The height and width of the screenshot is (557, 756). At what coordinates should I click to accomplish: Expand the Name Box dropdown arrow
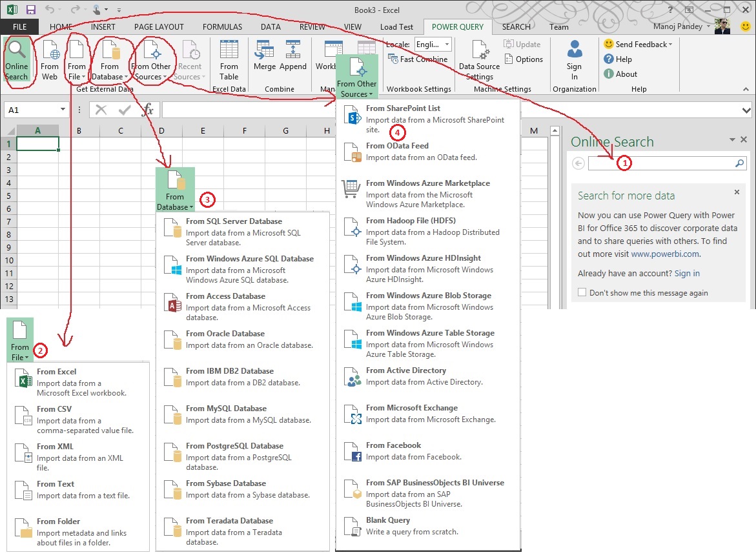pyautogui.click(x=63, y=110)
